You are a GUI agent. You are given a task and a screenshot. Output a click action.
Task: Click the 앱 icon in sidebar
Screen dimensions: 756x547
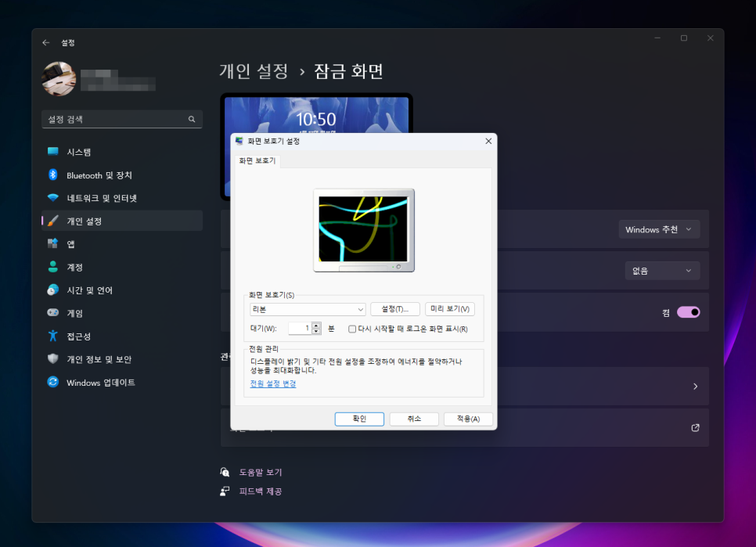click(x=53, y=244)
